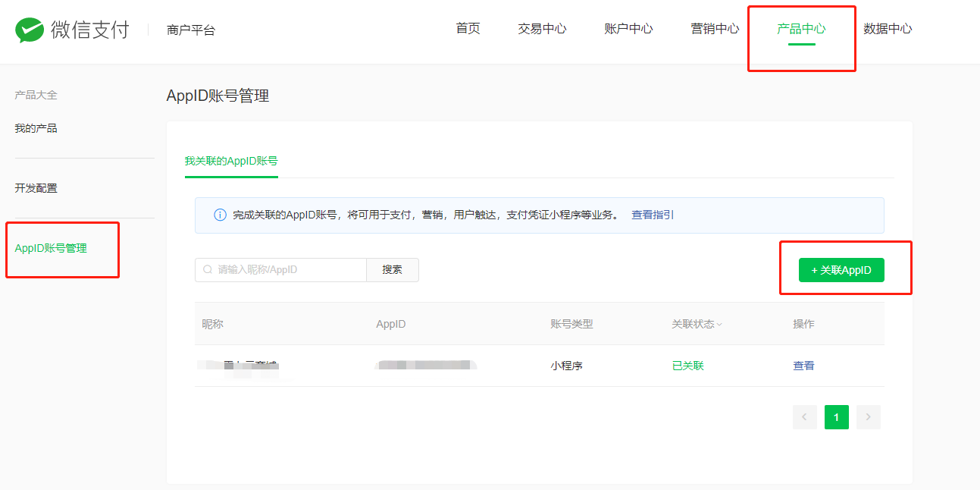Viewport: 980px width, 490px height.
Task: Click the 账号类型 column header
Action: coord(571,324)
